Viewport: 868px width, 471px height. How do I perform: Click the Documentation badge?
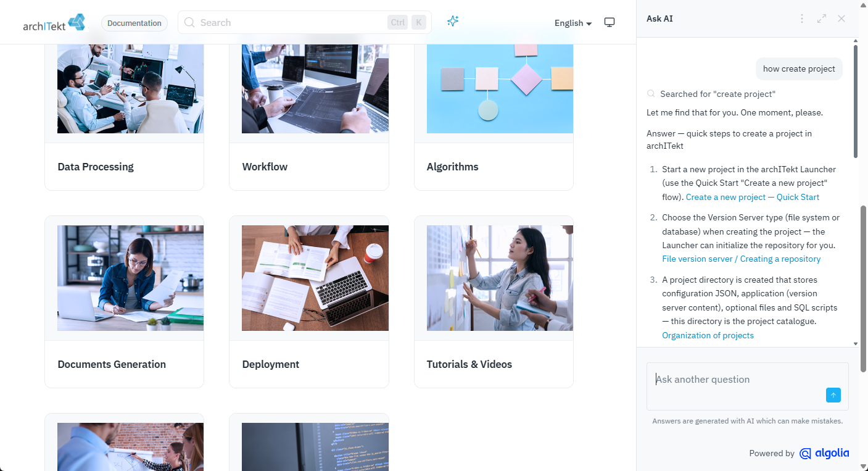point(134,23)
